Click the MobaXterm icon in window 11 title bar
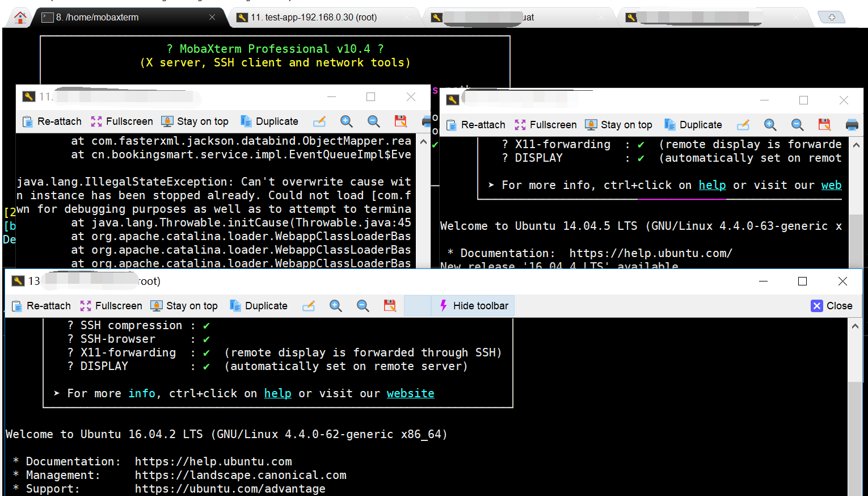The height and width of the screenshot is (496, 868). (29, 96)
